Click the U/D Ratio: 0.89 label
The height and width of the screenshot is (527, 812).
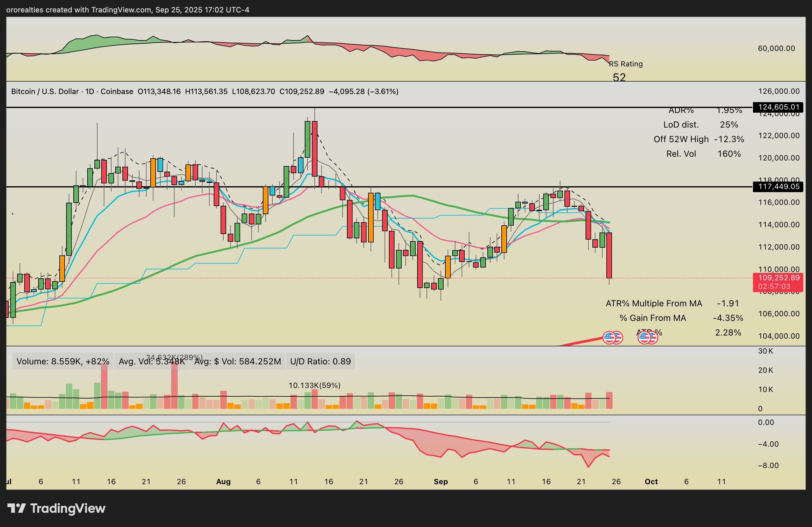pyautogui.click(x=320, y=361)
